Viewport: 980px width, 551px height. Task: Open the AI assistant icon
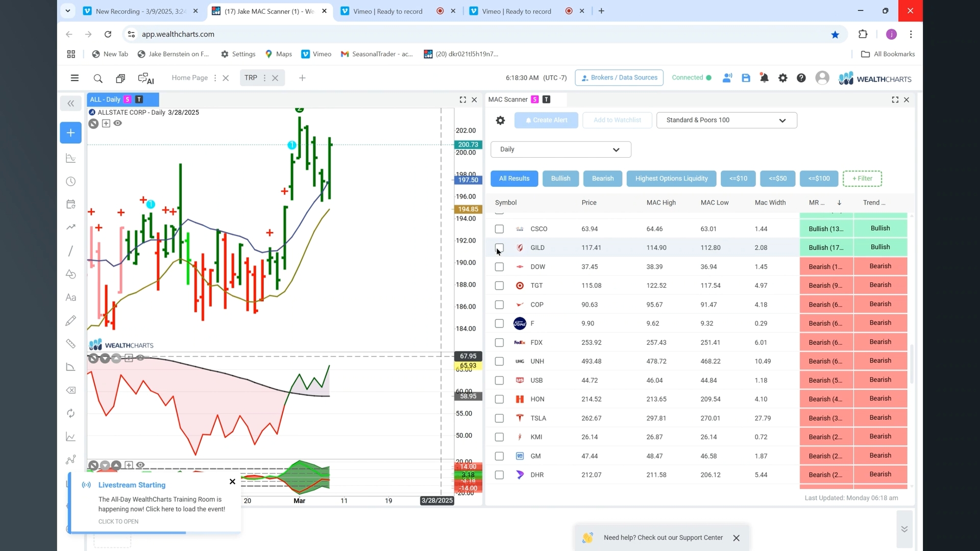coord(146,79)
